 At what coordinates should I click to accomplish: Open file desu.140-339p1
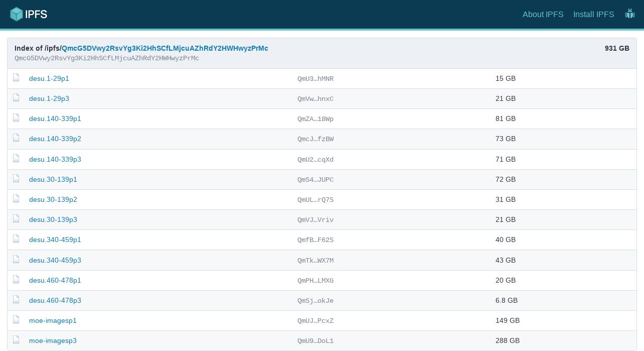coord(55,119)
